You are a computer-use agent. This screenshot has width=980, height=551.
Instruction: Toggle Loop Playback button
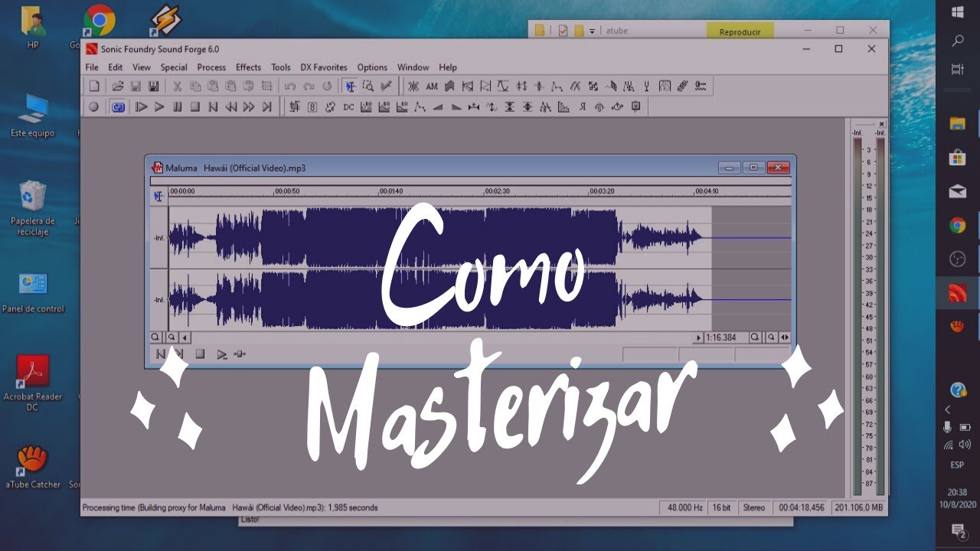[x=118, y=107]
